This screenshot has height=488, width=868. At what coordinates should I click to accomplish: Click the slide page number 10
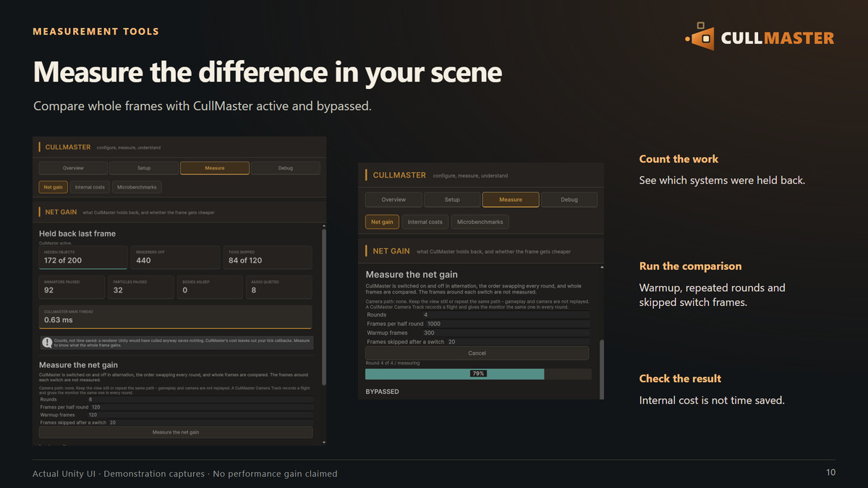point(830,473)
